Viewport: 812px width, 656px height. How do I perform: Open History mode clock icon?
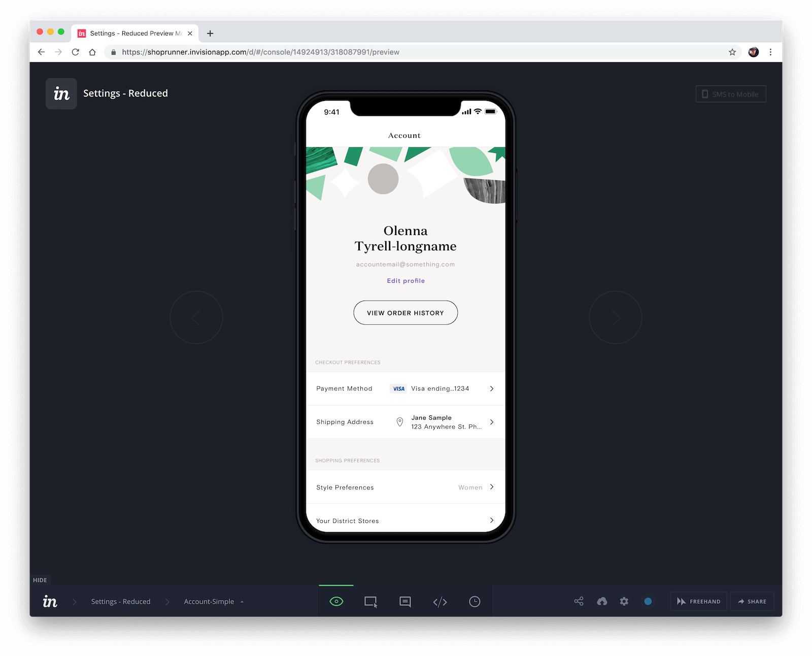pyautogui.click(x=475, y=602)
